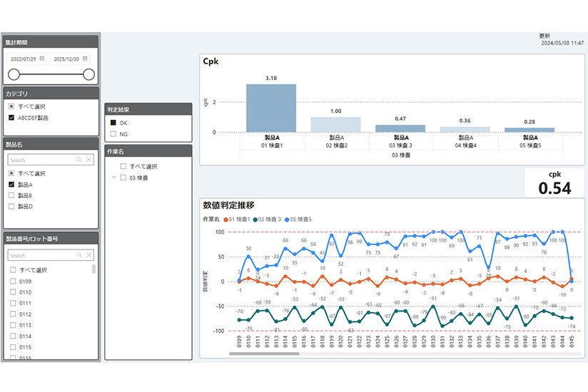Image resolution: width=588 pixels, height=392 pixels.
Task: Open the end date calendar picker
Action: click(x=86, y=58)
